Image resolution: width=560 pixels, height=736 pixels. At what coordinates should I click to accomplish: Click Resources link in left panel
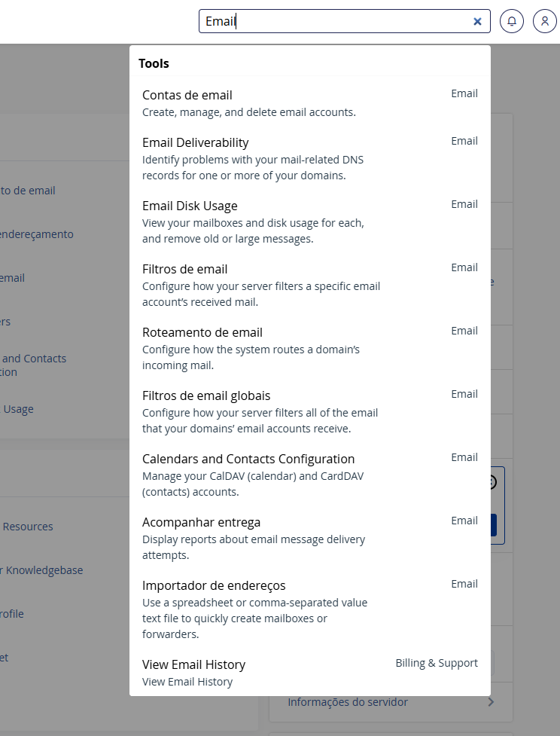click(28, 527)
